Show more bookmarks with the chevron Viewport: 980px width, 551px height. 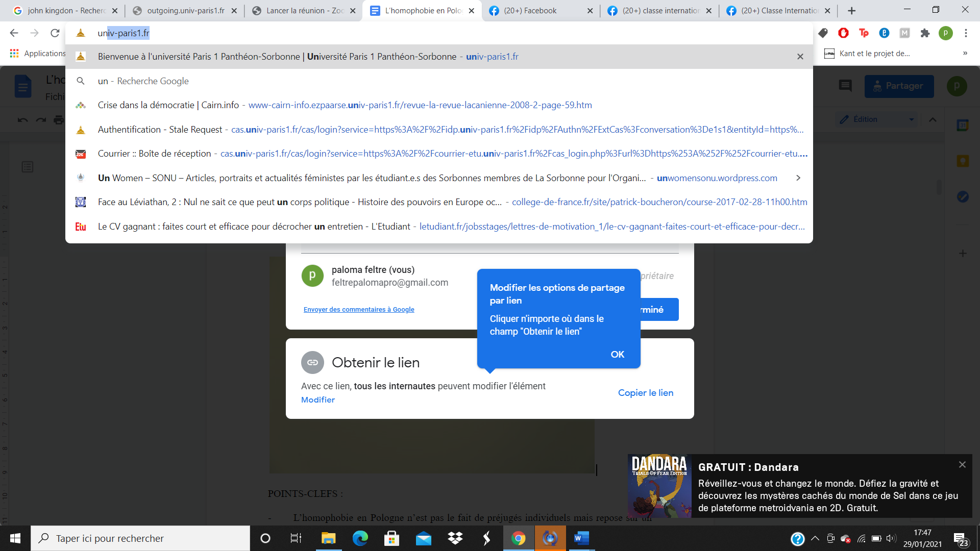965,53
